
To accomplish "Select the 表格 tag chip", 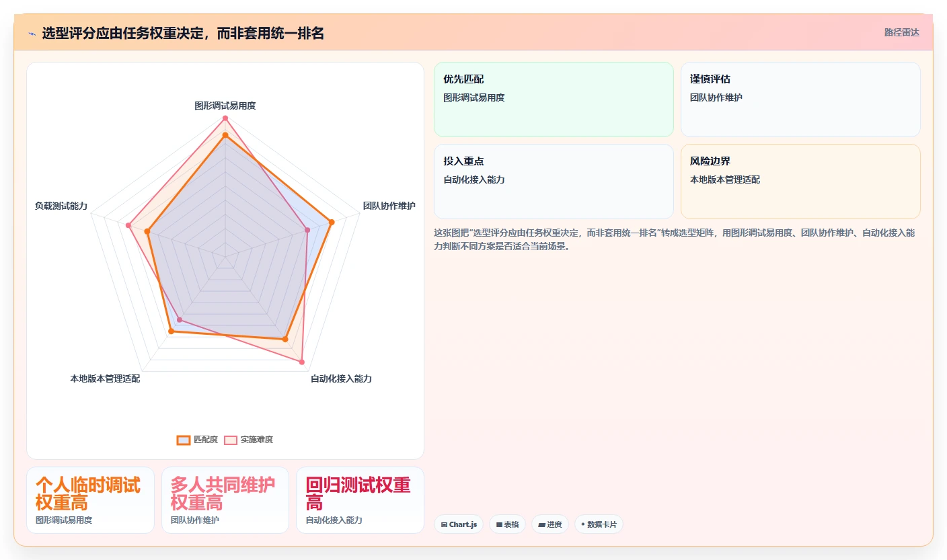I will coord(507,524).
